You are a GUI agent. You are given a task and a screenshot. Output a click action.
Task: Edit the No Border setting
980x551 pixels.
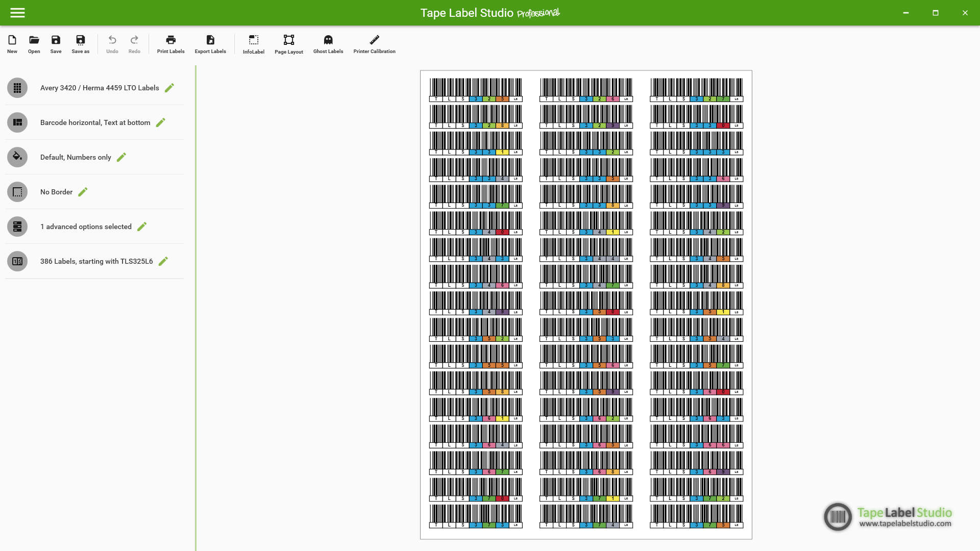click(83, 192)
